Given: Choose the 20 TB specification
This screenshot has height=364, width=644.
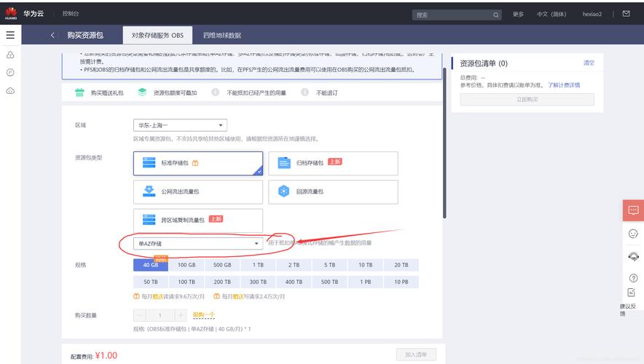Looking at the screenshot, I should click(x=401, y=265).
